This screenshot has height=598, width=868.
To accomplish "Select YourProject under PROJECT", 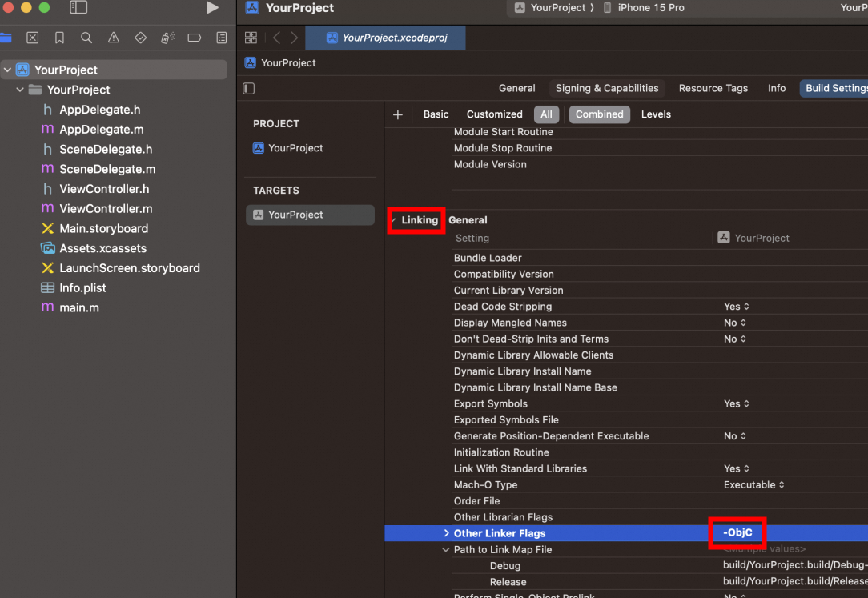I will point(295,148).
